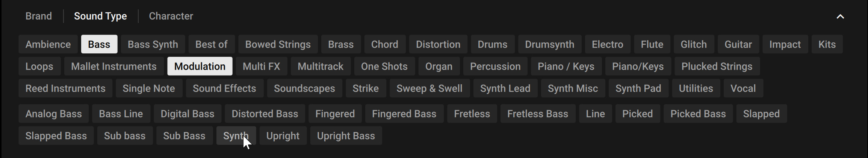Choose the Synth Pad tag
This screenshot has width=868, height=158.
point(638,88)
